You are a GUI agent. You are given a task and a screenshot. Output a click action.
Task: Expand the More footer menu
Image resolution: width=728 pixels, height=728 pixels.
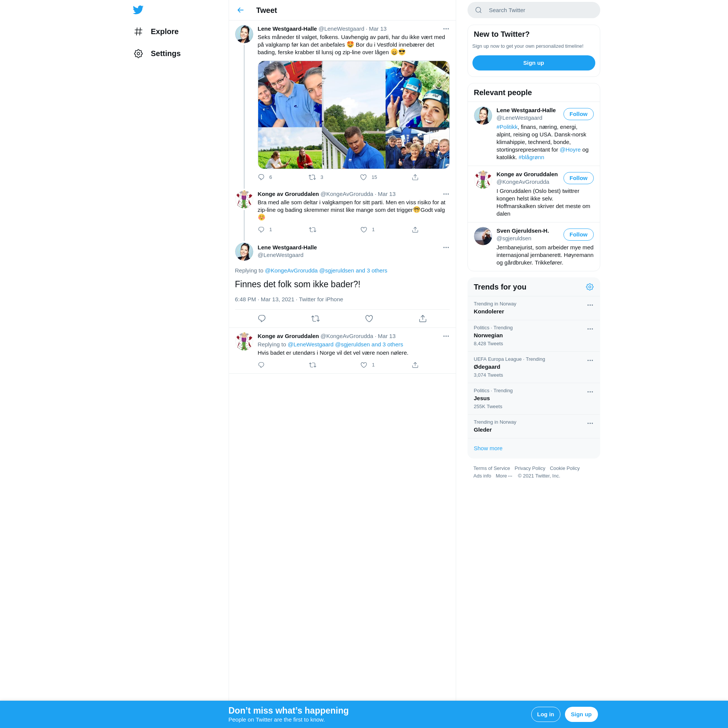(504, 476)
